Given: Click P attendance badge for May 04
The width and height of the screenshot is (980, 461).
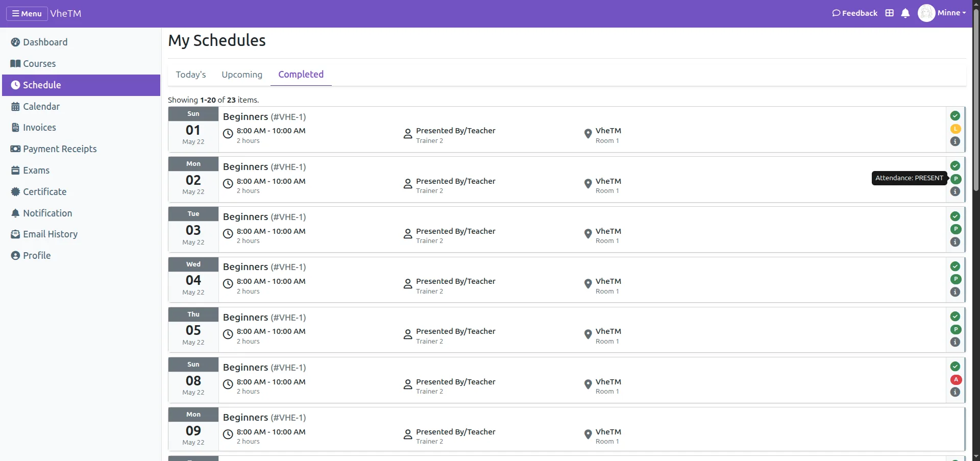Looking at the screenshot, I should pyautogui.click(x=955, y=279).
